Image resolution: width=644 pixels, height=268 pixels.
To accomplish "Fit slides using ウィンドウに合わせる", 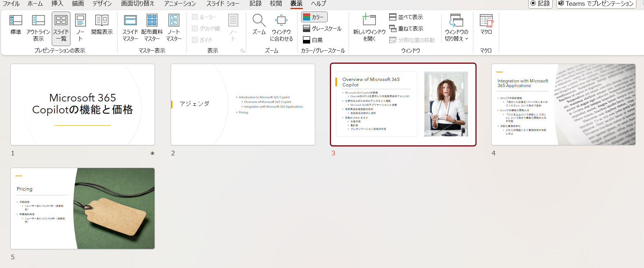I will pyautogui.click(x=281, y=28).
